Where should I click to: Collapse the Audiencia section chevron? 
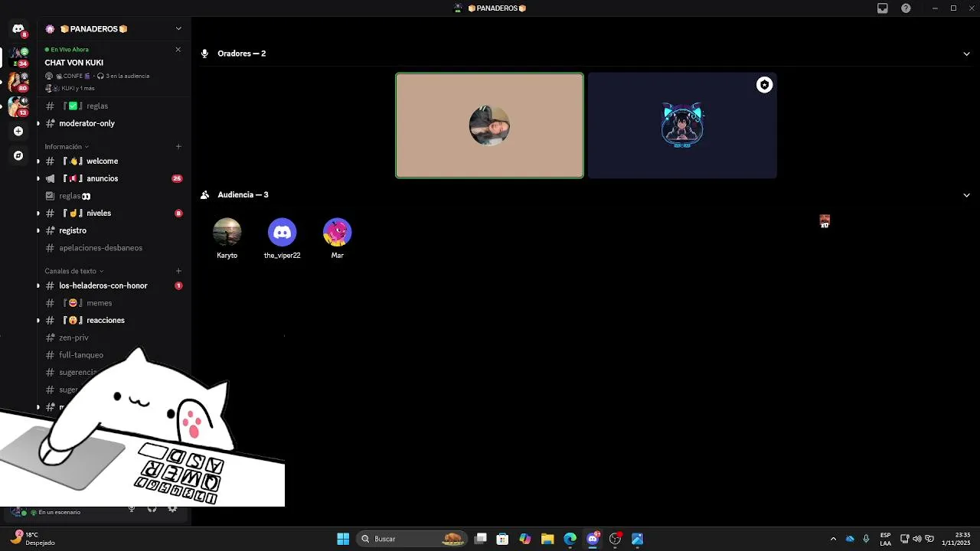(966, 195)
